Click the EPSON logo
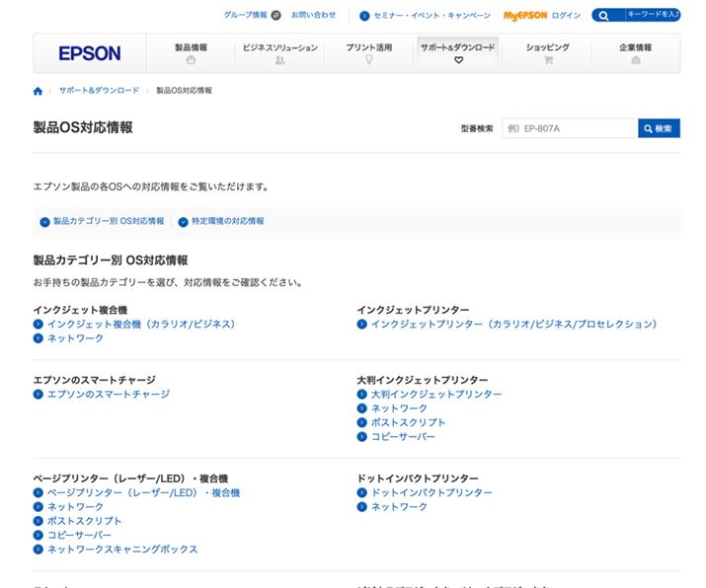 click(90, 53)
